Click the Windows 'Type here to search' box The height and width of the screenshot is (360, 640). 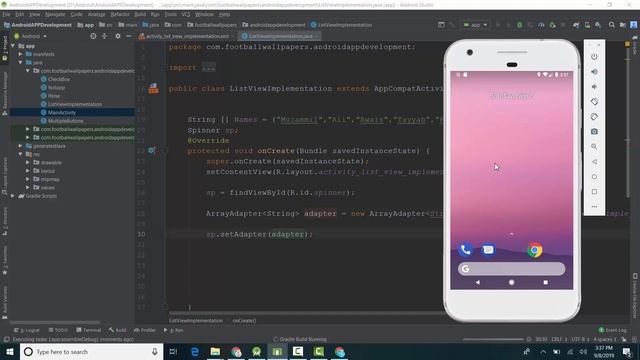coord(91,351)
